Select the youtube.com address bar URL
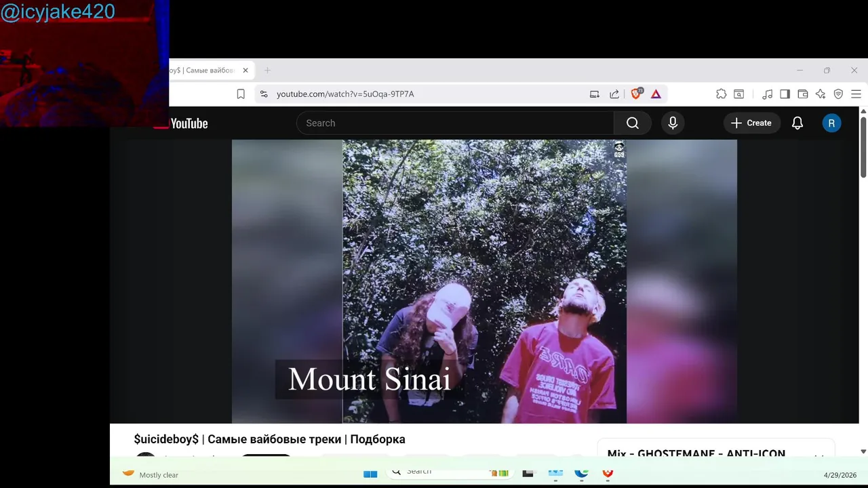Viewport: 868px width, 488px height. 345,94
